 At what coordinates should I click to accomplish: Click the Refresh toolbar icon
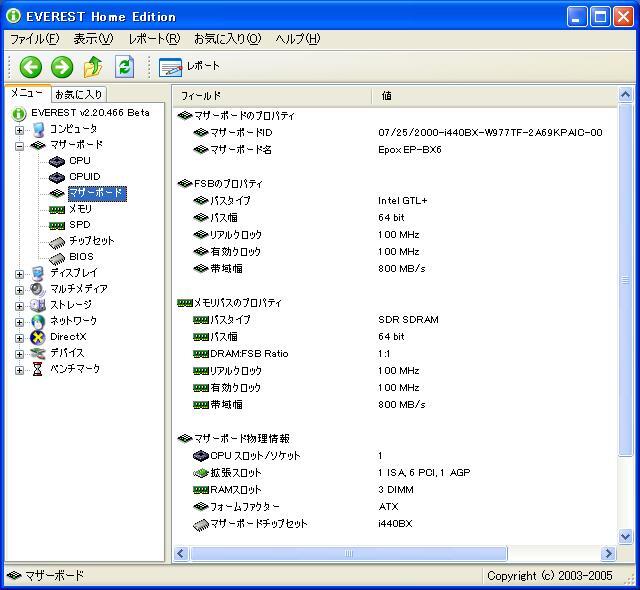pyautogui.click(x=124, y=67)
